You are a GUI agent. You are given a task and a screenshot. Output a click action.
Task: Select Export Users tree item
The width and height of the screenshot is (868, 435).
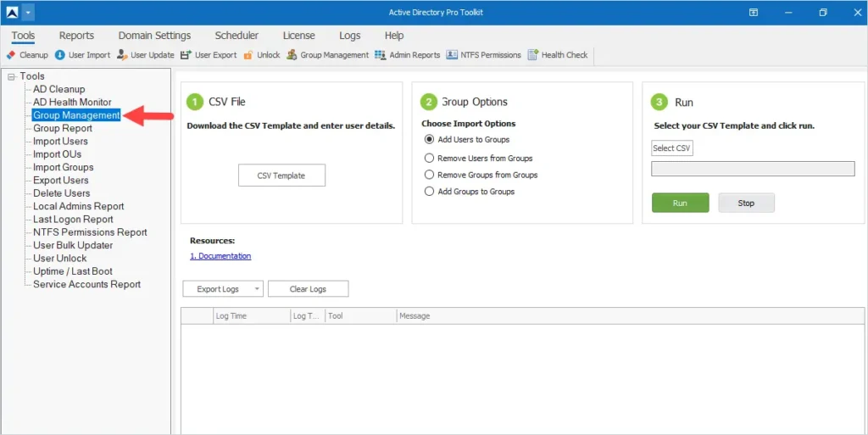click(61, 181)
